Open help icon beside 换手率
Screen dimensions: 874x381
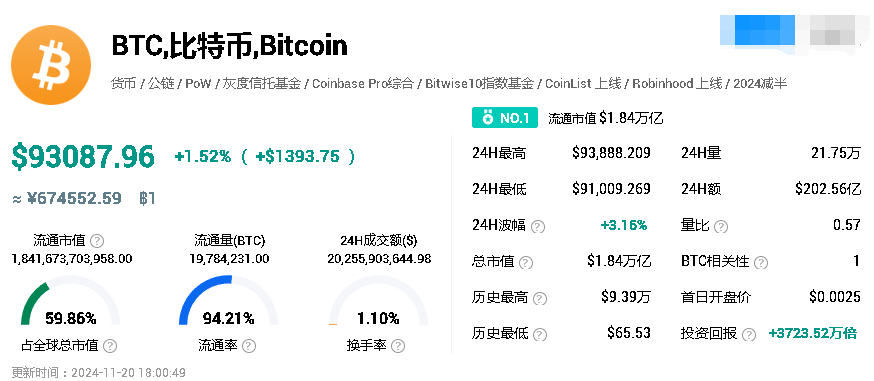pos(397,346)
